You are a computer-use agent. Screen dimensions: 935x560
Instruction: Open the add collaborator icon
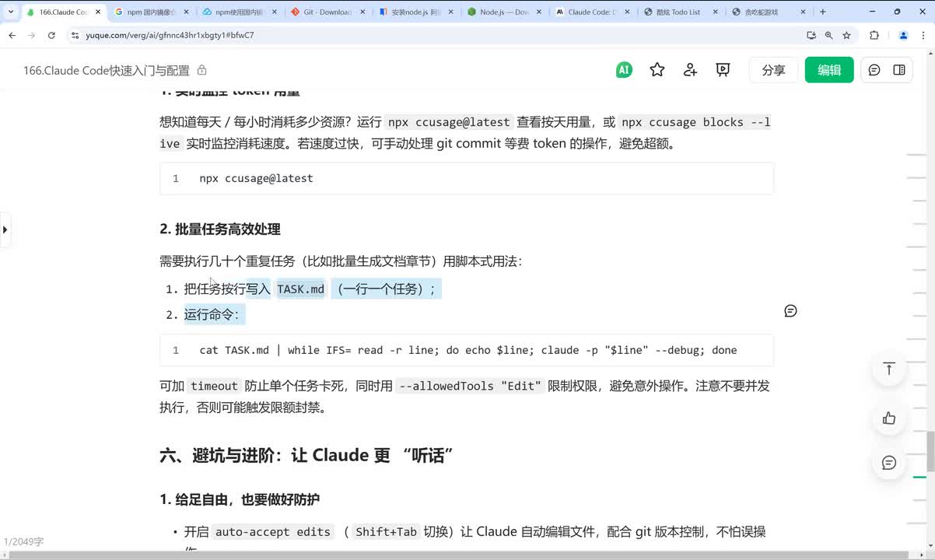click(x=690, y=70)
